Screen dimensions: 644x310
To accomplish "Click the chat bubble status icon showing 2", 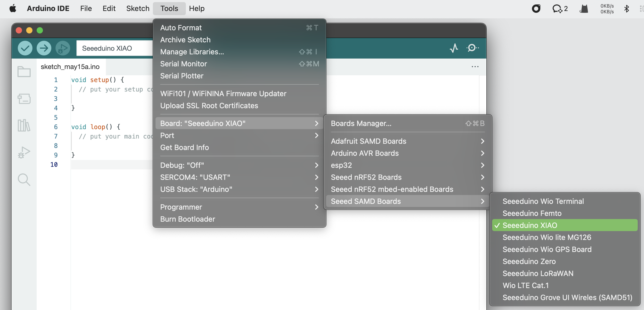I will coord(560,9).
